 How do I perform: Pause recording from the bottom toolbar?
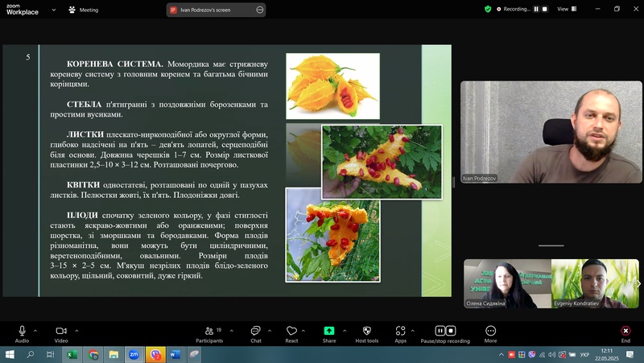pyautogui.click(x=440, y=331)
